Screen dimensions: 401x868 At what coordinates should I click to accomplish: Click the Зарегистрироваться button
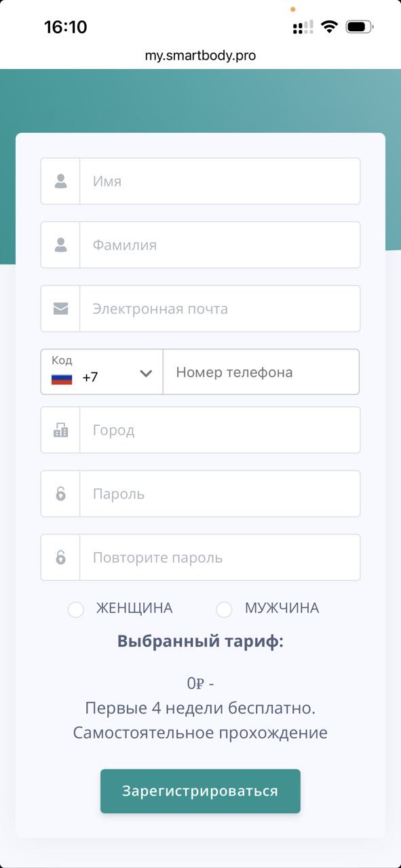[200, 791]
